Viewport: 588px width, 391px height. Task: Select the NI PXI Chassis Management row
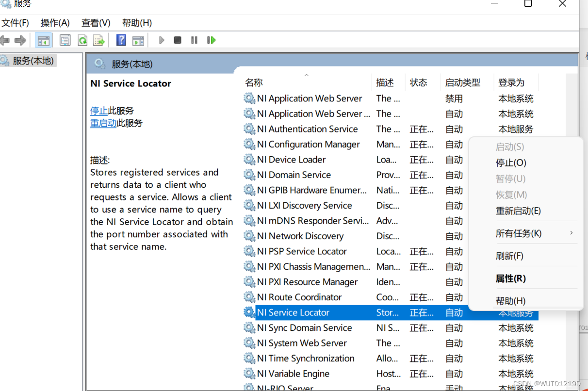coord(390,267)
